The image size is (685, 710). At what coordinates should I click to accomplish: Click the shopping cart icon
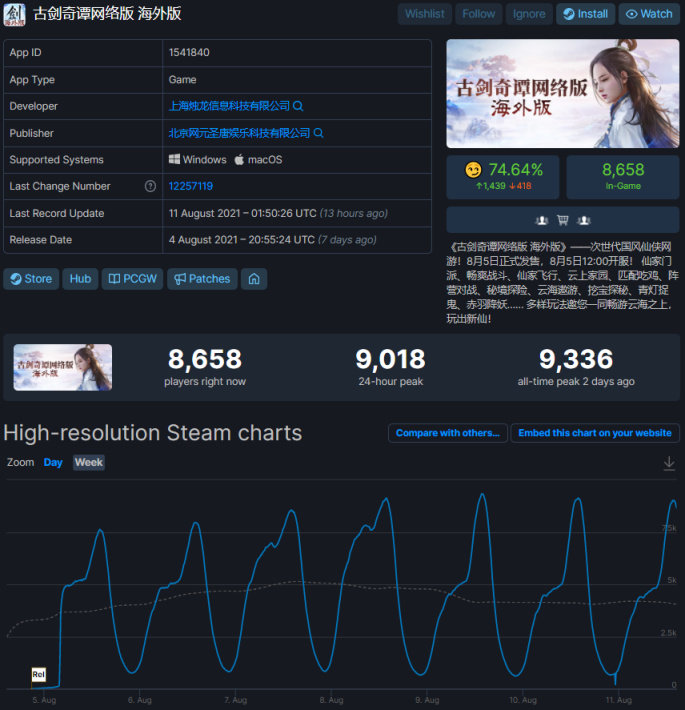tap(563, 221)
